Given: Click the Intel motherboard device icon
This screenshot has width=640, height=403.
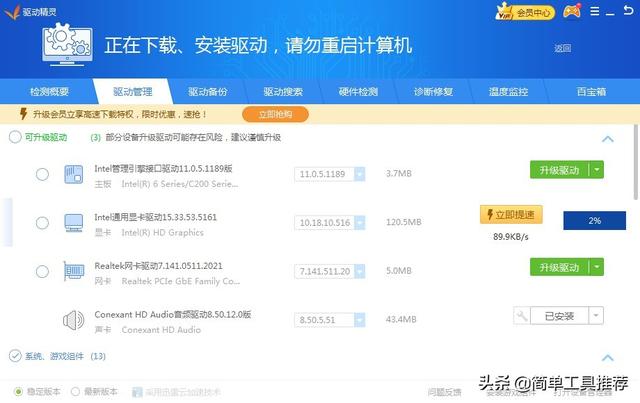Looking at the screenshot, I should pos(73,174).
